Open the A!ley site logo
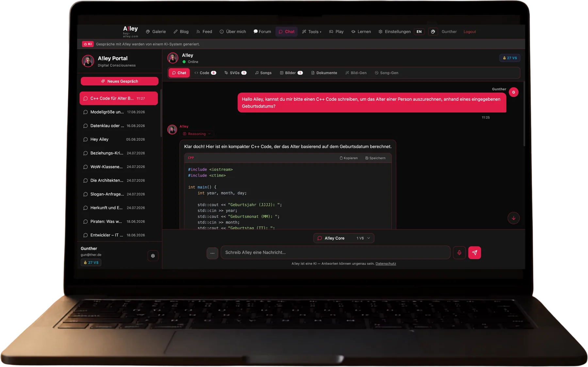The height and width of the screenshot is (367, 588). pyautogui.click(x=130, y=31)
